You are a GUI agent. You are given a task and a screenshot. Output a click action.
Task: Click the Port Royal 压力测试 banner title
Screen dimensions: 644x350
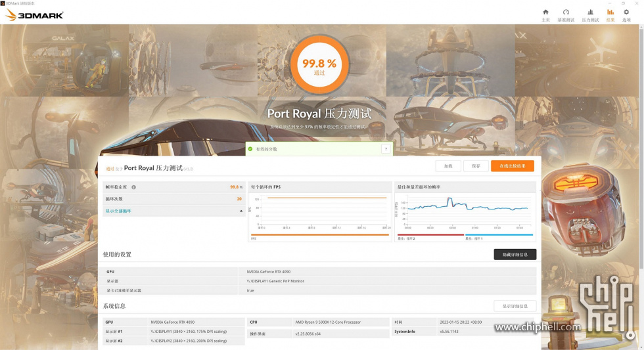coord(319,114)
